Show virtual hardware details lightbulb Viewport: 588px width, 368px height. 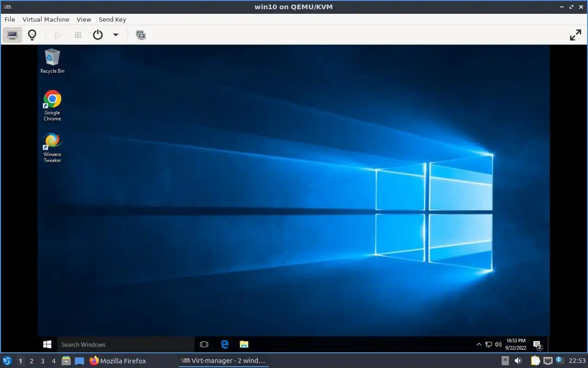32,35
